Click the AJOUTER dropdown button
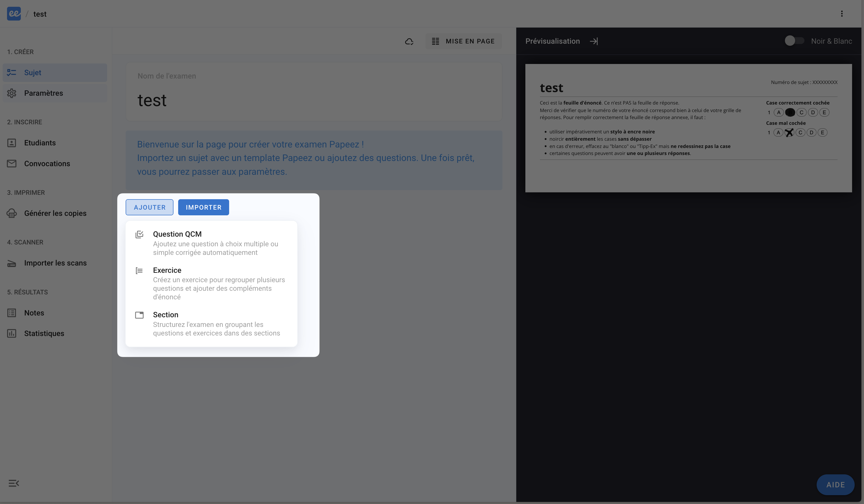864x504 pixels. (x=150, y=208)
